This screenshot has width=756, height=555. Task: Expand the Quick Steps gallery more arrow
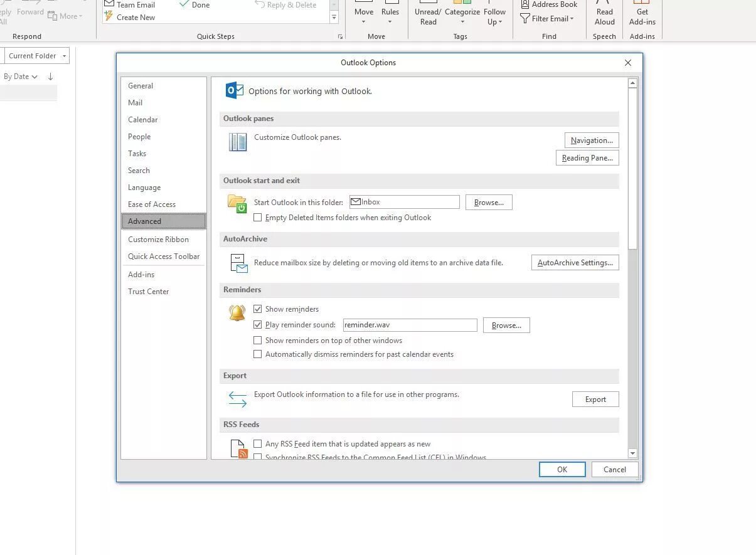coord(334,18)
